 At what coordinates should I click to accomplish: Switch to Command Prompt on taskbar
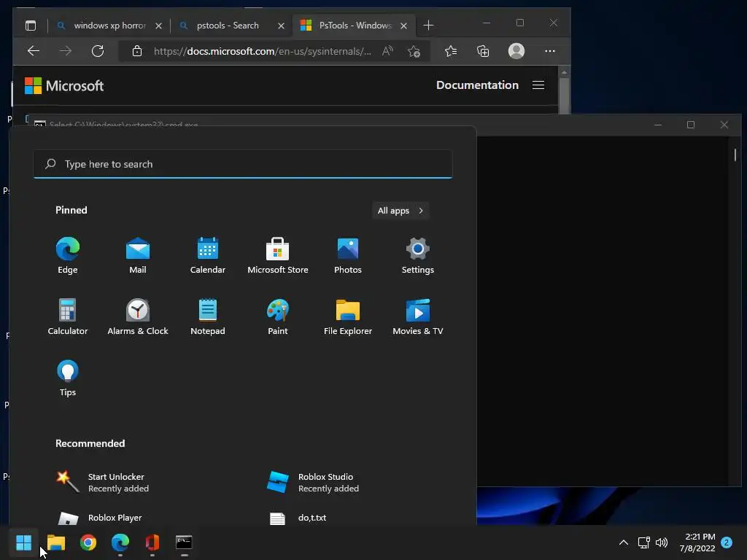click(x=184, y=542)
